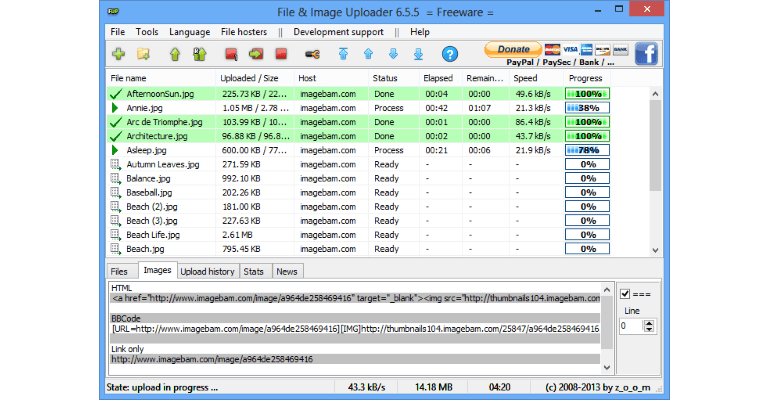Viewport: 770px width, 400px height.
Task: Open the Language menu
Action: (x=190, y=32)
